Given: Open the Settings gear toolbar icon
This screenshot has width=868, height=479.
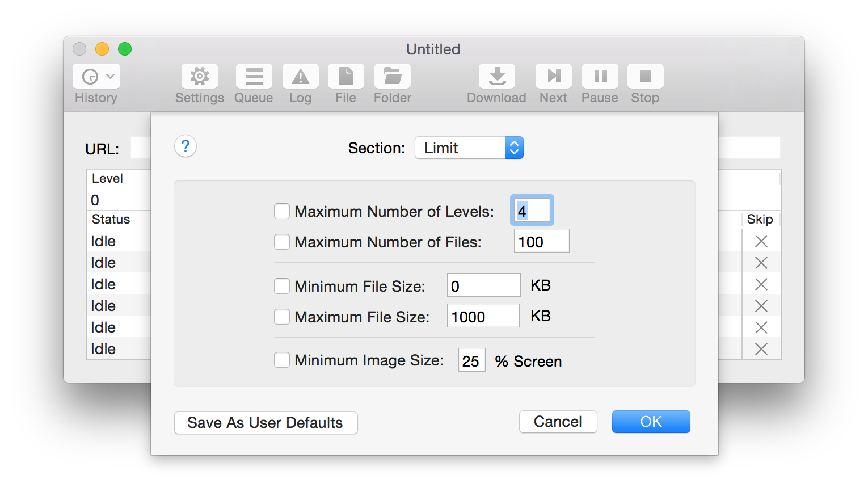Looking at the screenshot, I should 199,77.
